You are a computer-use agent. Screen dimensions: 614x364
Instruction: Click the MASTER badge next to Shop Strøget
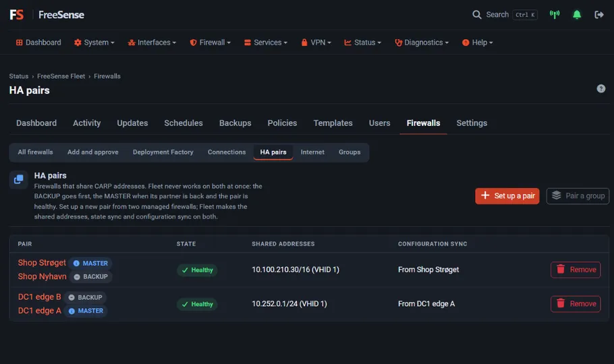click(90, 264)
